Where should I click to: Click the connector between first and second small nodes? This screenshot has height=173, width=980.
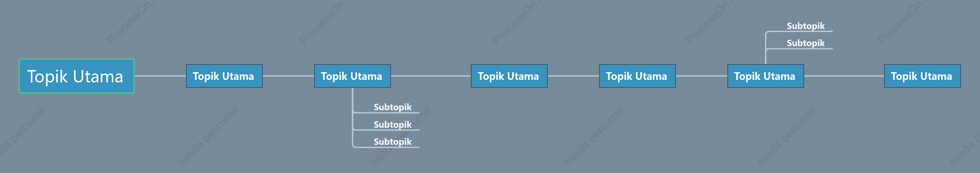pos(288,76)
